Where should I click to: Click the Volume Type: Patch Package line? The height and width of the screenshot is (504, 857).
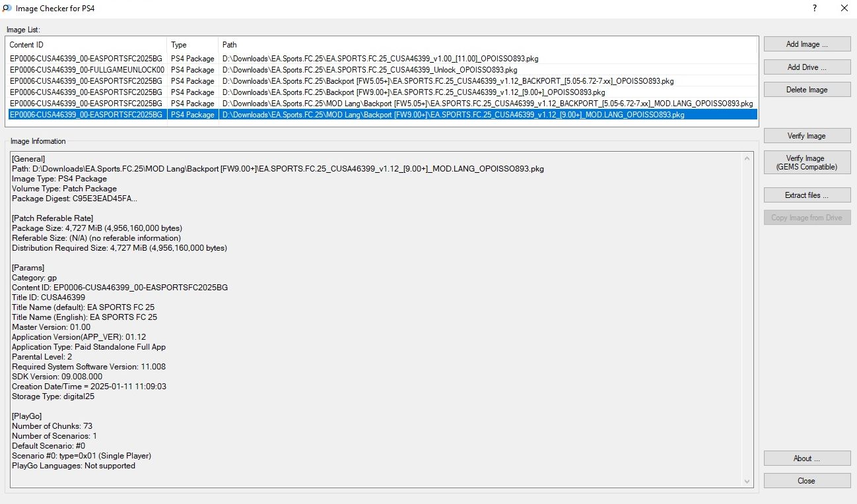(x=64, y=189)
